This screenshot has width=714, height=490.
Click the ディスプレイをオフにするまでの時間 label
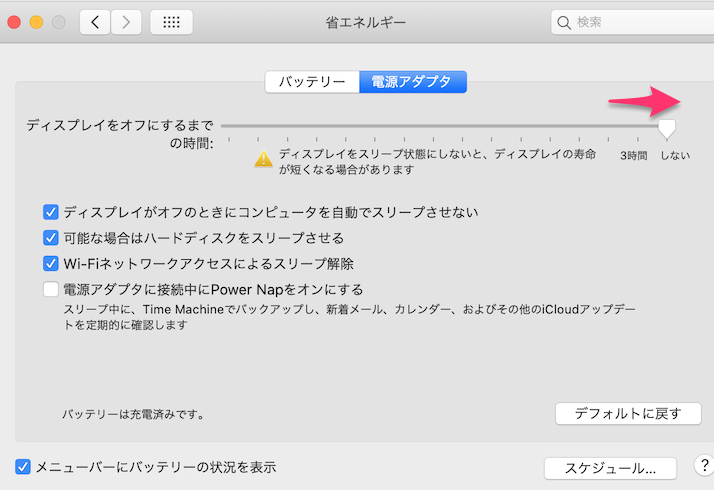[120, 134]
